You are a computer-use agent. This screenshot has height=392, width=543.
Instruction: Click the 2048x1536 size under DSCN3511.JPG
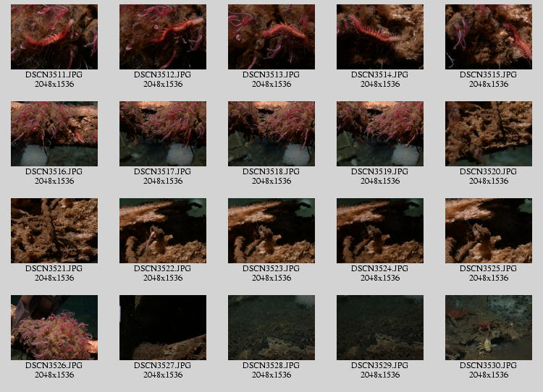tap(54, 84)
